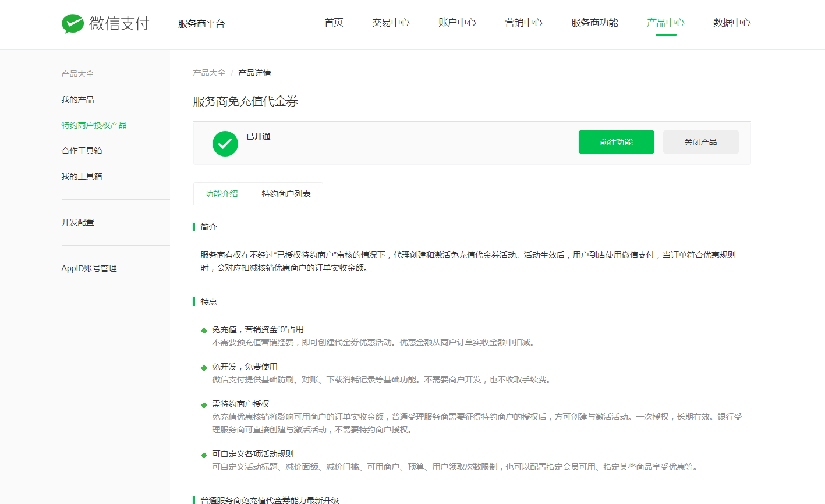Screen dimensions: 825x504
Task: Open 交易中心 in top navigation
Action: (x=391, y=23)
